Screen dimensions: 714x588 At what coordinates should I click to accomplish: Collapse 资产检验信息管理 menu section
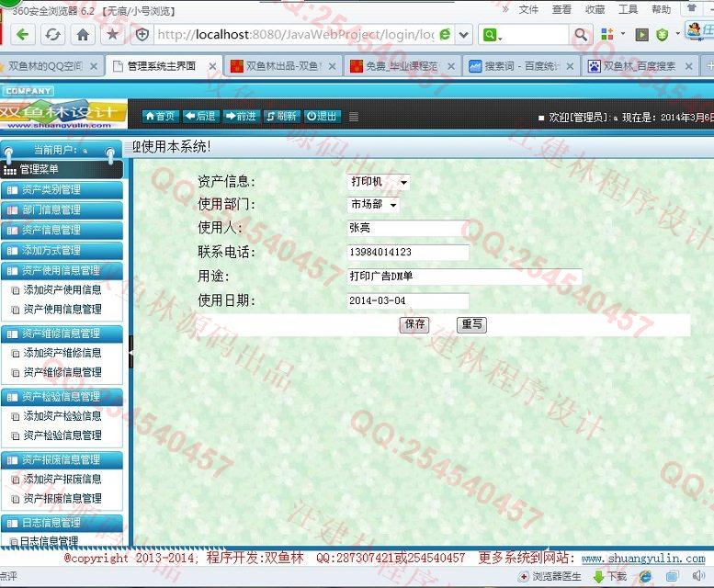pos(62,397)
